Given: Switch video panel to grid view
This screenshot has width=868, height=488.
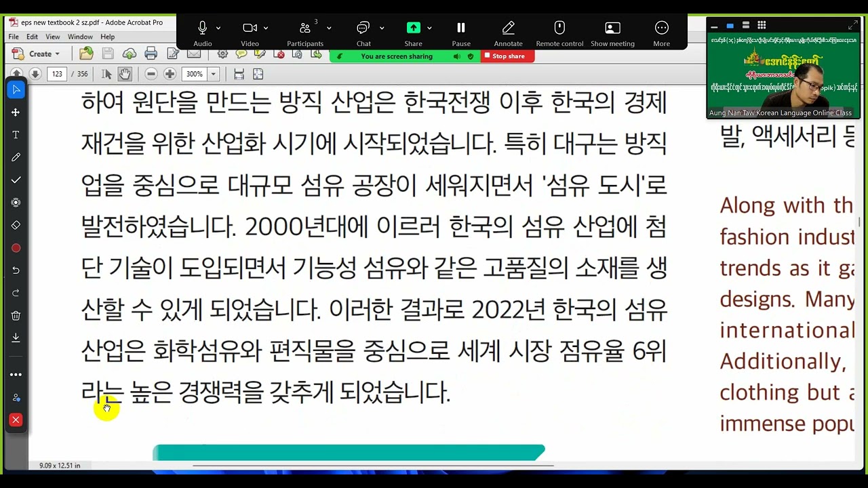Looking at the screenshot, I should [x=762, y=25].
